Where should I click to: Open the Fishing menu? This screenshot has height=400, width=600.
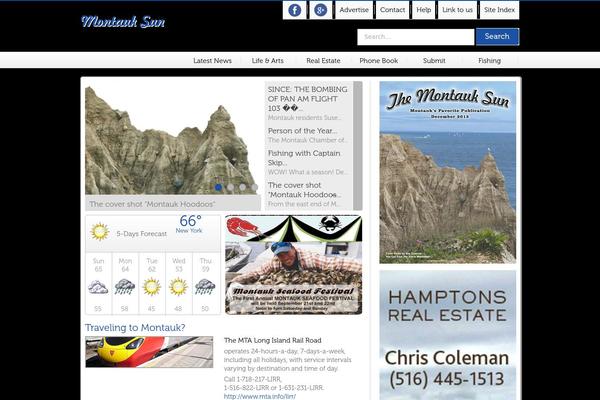click(x=489, y=60)
